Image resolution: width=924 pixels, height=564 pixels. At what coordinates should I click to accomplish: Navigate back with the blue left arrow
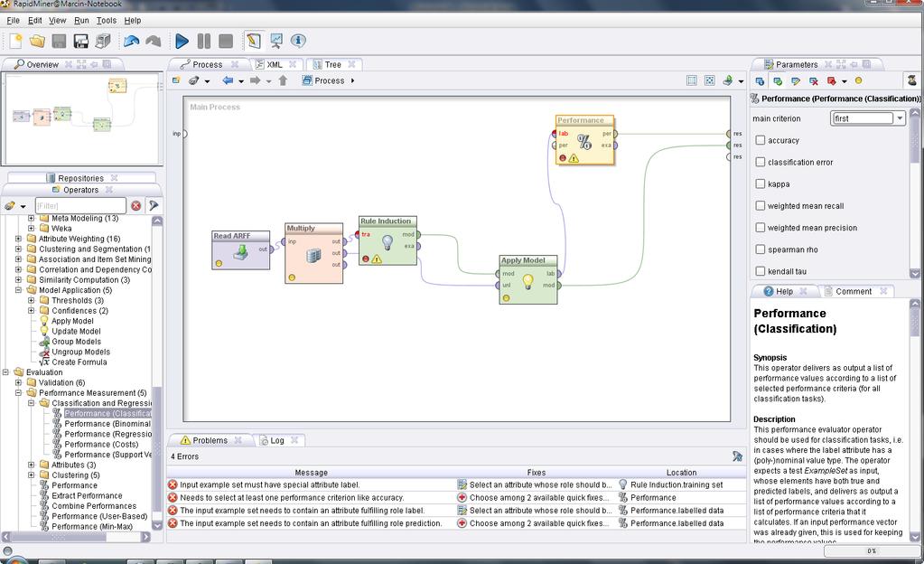(x=228, y=80)
